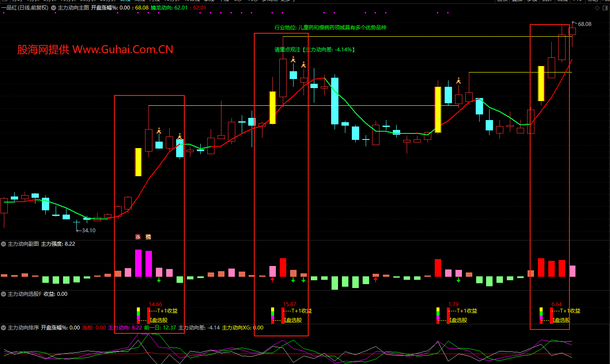Image resolution: width=610 pixels, height=364 pixels.
Task: Click 开盘涨幅% value in the main chart header
Action: tap(111, 8)
